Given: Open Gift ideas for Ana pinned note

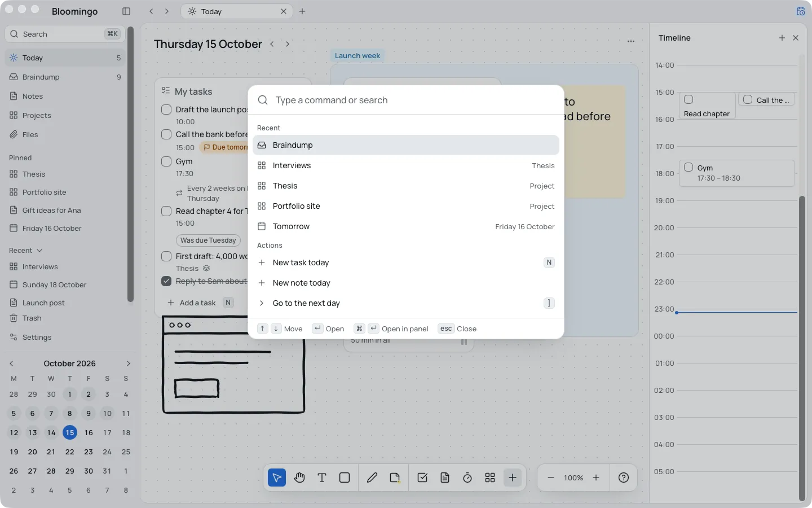Looking at the screenshot, I should pyautogui.click(x=65, y=210).
